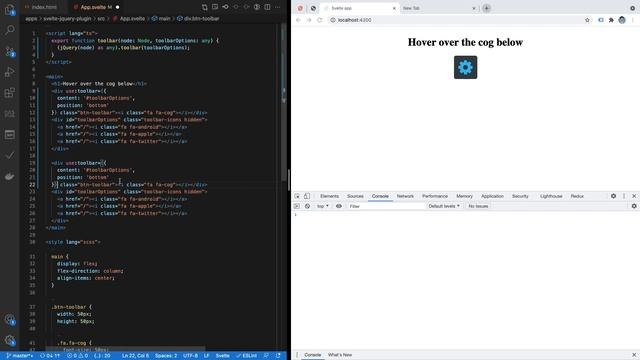Click the No Issues button in console
The image size is (640, 360).
coord(478,206)
